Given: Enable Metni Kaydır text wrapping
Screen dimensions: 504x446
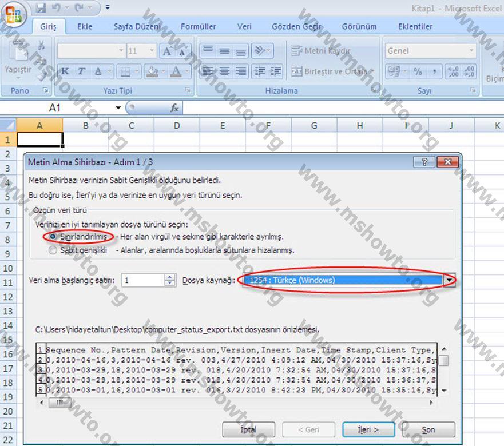Looking at the screenshot, I should [x=320, y=51].
